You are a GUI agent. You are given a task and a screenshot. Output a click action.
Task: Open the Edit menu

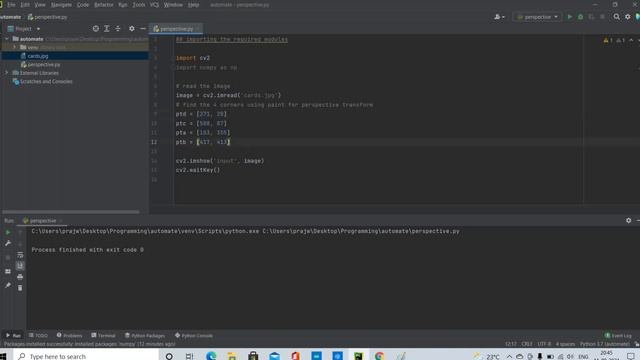point(25,5)
